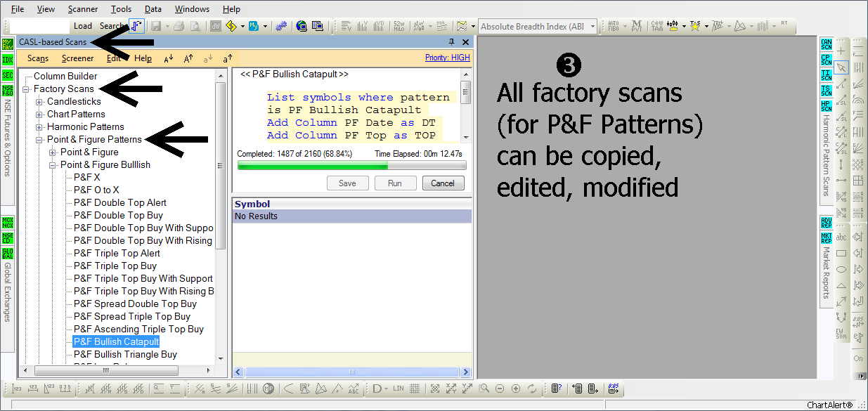Click the LIN scale icon in bottom toolbar
Image resolution: width=868 pixels, height=411 pixels.
[399, 389]
